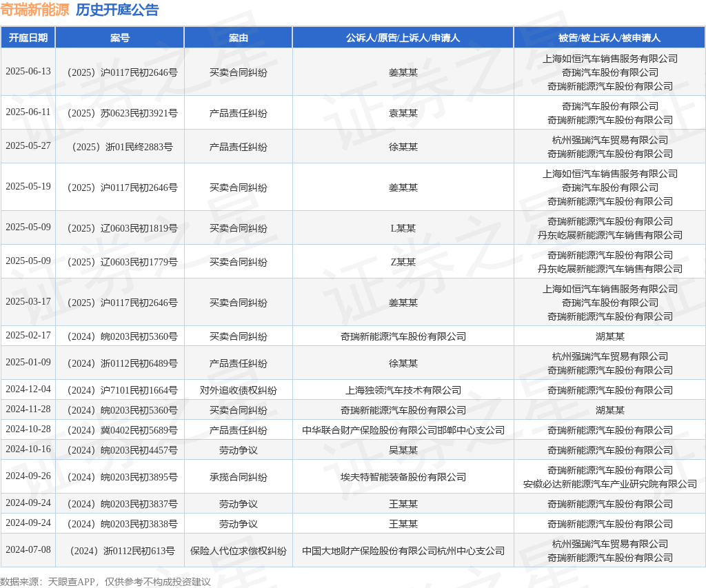706x588 pixels.
Task: Click the date cell 2025-05-27
Action: (x=28, y=146)
